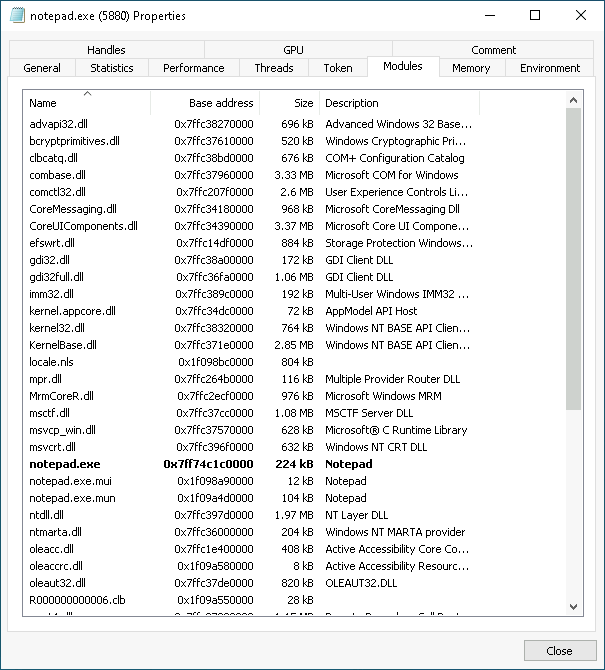Maximize the Properties window
The image size is (605, 670).
(535, 16)
